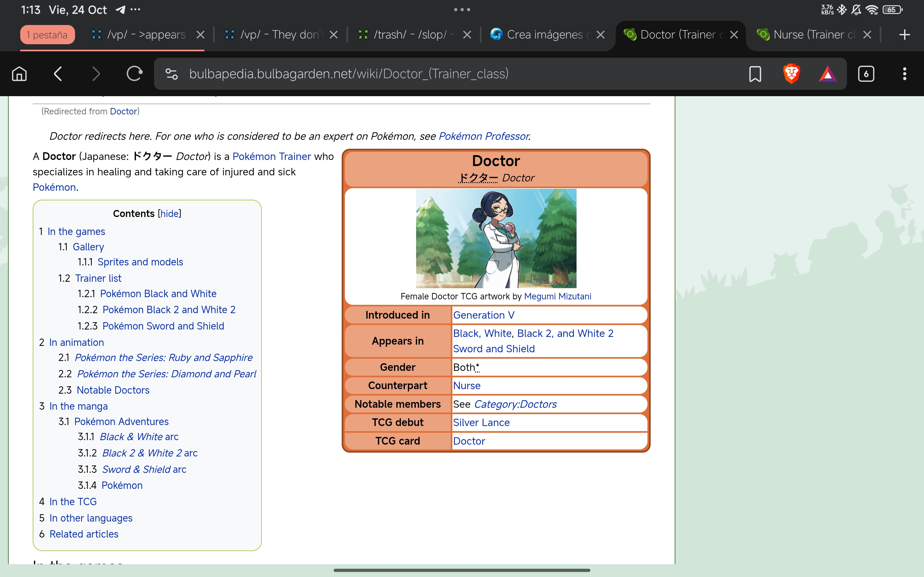Click the female Doctor TCG artwork
The image size is (924, 577).
pos(496,238)
